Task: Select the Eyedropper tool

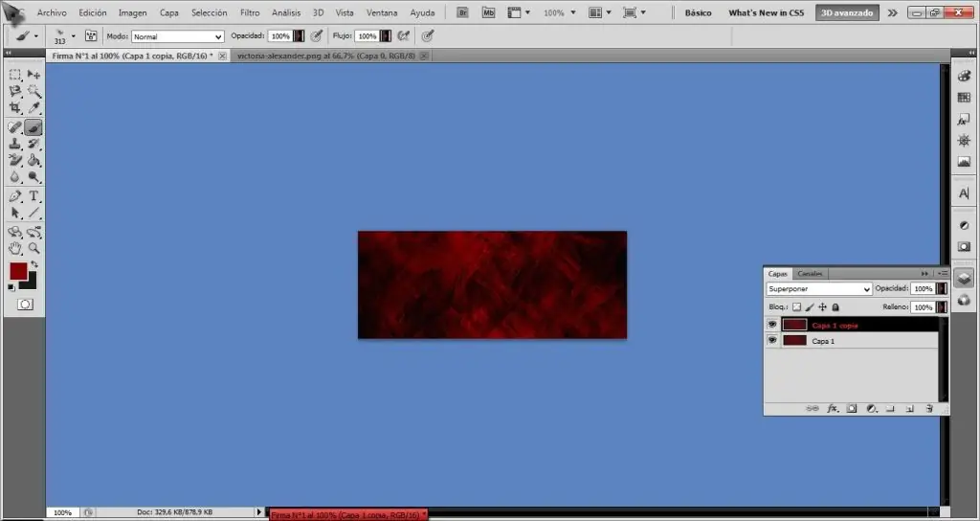Action: click(33, 107)
